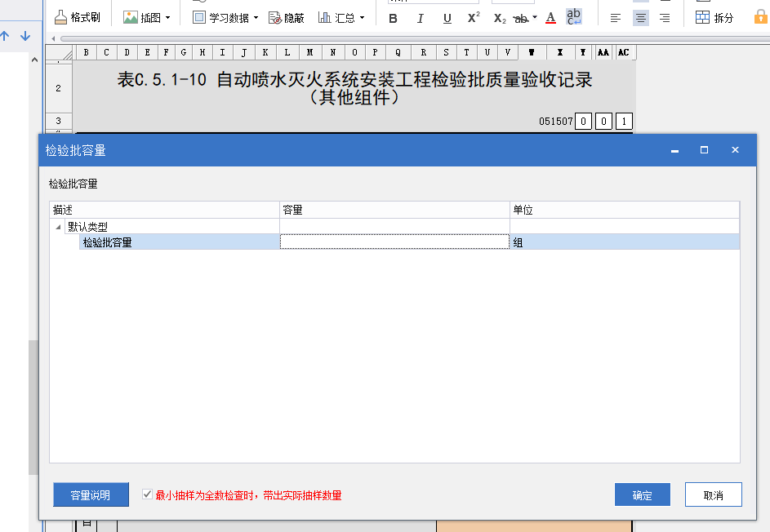This screenshot has width=770, height=532.
Task: Select column AA header
Action: (x=603, y=52)
